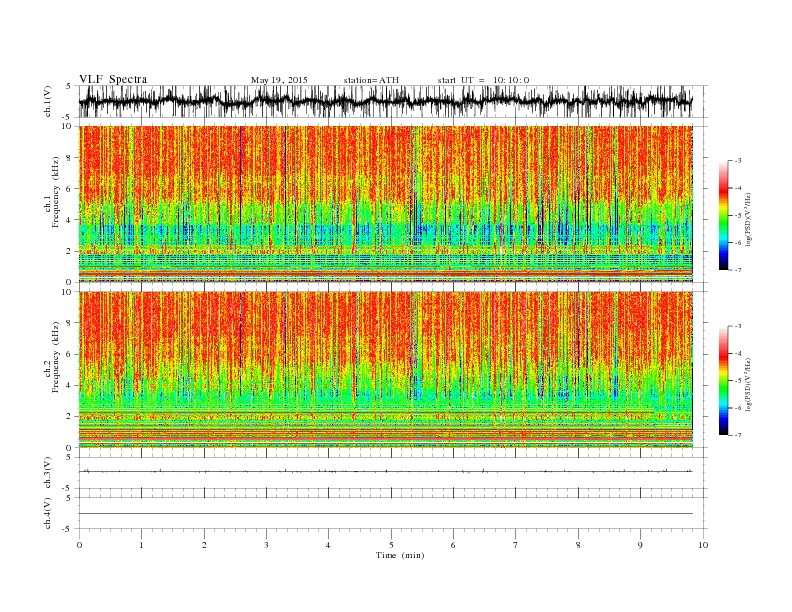Click bottom time-axis tick label "8"
Image resolution: width=792 pixels, height=612 pixels.
[578, 545]
